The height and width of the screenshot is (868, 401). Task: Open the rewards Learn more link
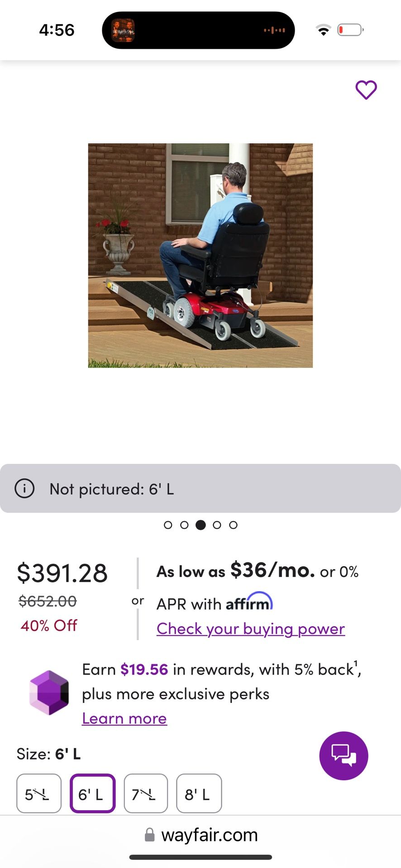(124, 718)
